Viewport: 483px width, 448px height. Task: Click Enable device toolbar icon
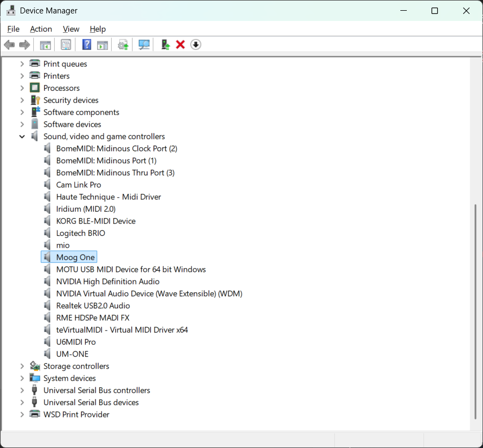(x=165, y=45)
